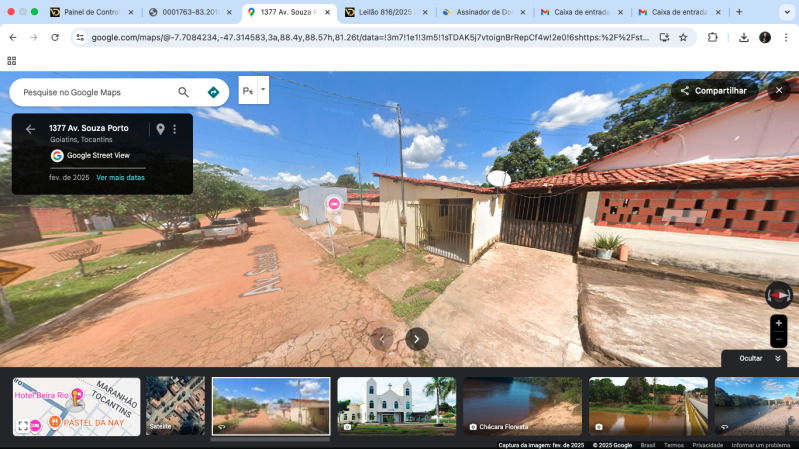Click the site information icon in address bar
799x449 pixels.
click(x=80, y=37)
